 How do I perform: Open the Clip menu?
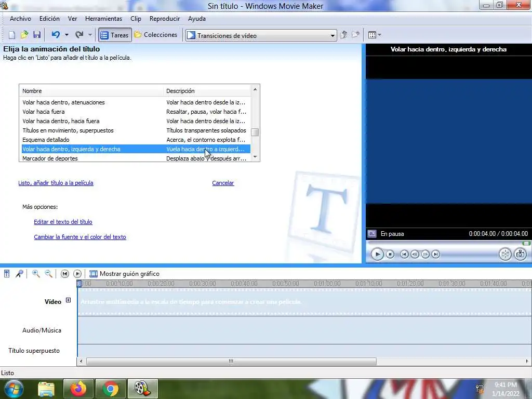click(x=136, y=19)
